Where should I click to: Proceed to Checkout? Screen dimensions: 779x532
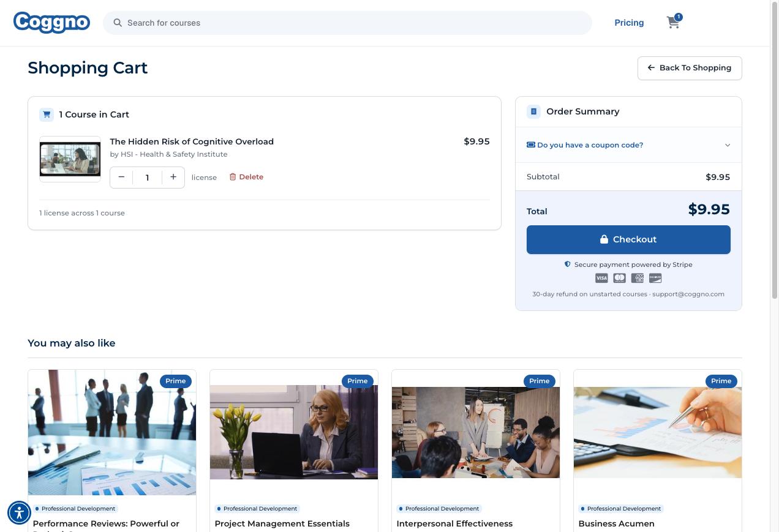628,239
